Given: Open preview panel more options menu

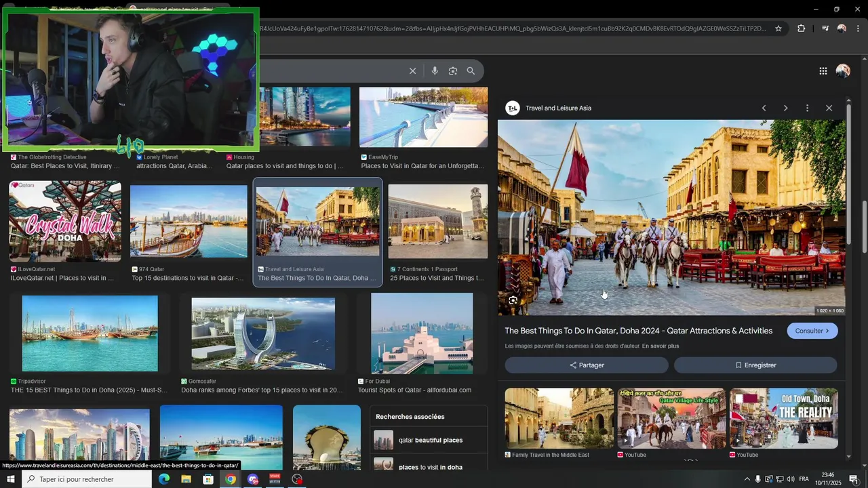Looking at the screenshot, I should 807,108.
